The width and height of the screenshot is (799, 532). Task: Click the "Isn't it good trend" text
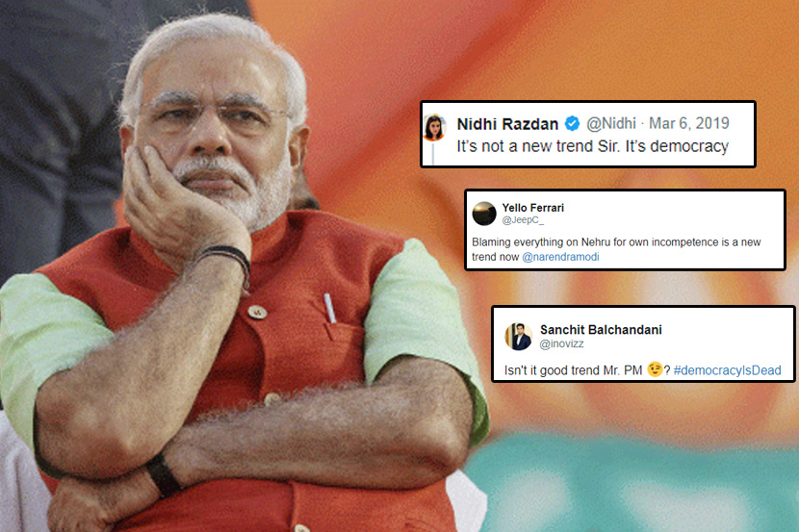[574, 370]
